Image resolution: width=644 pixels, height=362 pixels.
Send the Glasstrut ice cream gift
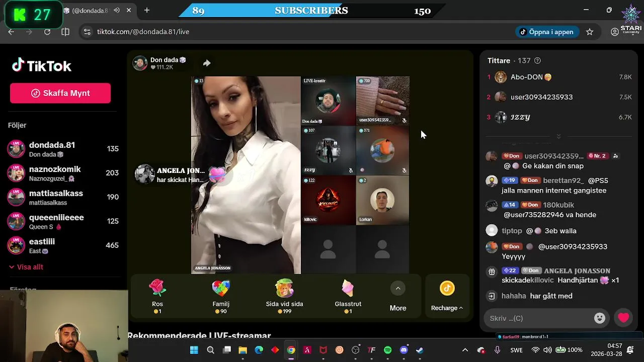pyautogui.click(x=348, y=297)
